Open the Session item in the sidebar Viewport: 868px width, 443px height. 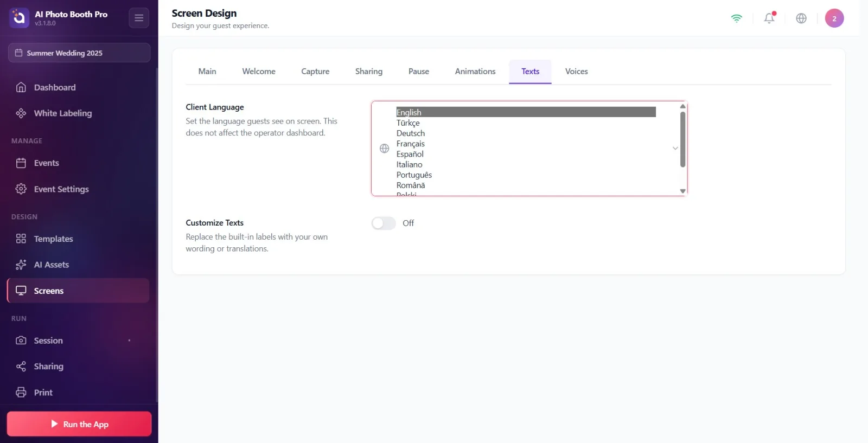(x=79, y=341)
